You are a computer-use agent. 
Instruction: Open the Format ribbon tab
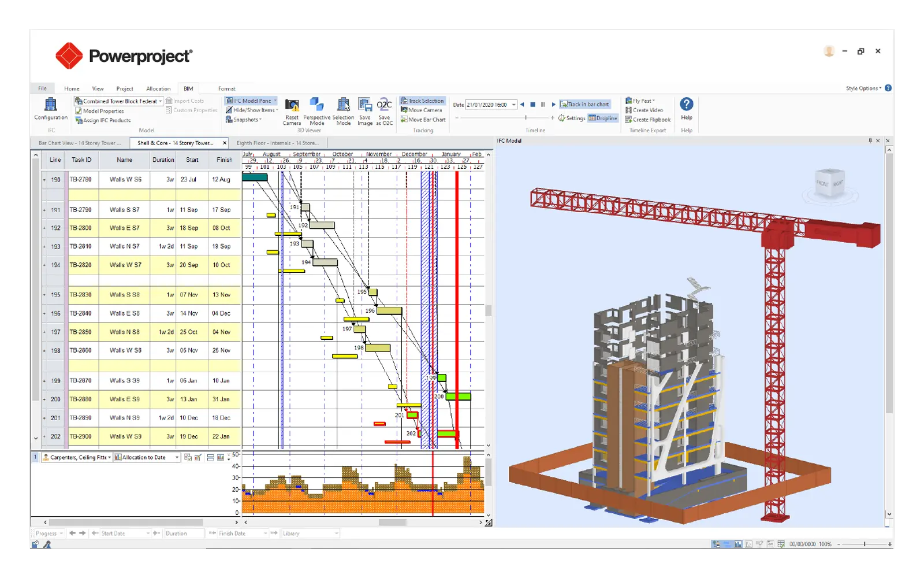tap(226, 88)
